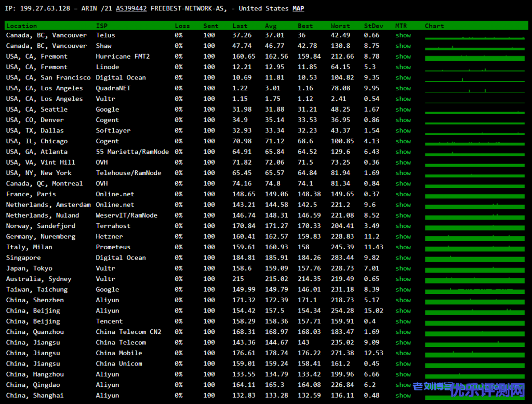Click the Location column header
The image size is (532, 404).
(x=21, y=25)
